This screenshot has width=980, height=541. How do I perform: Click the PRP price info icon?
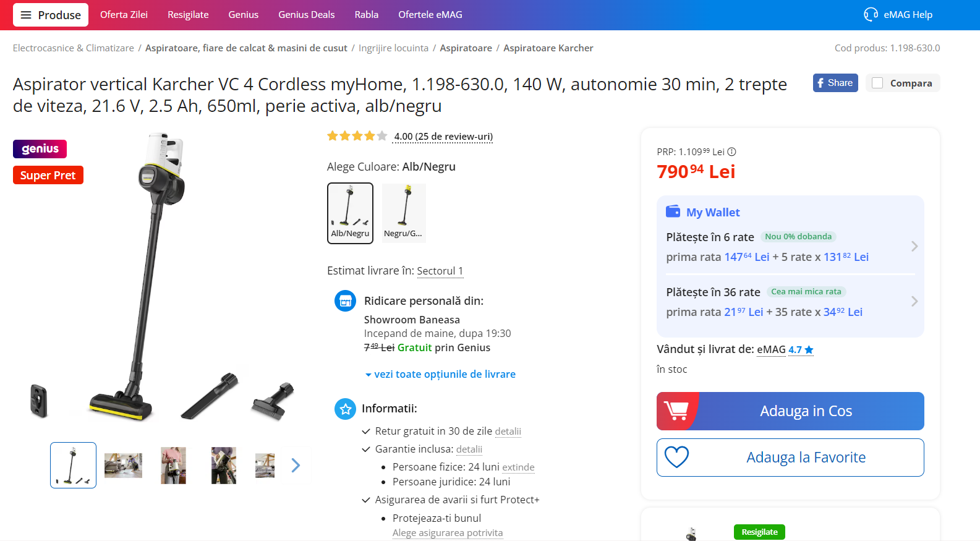[731, 151]
